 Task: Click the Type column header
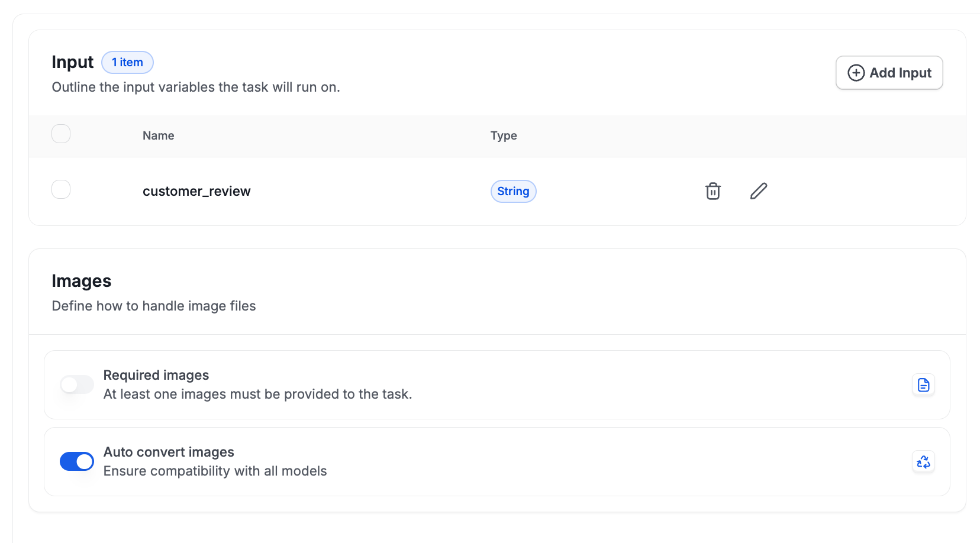point(503,136)
